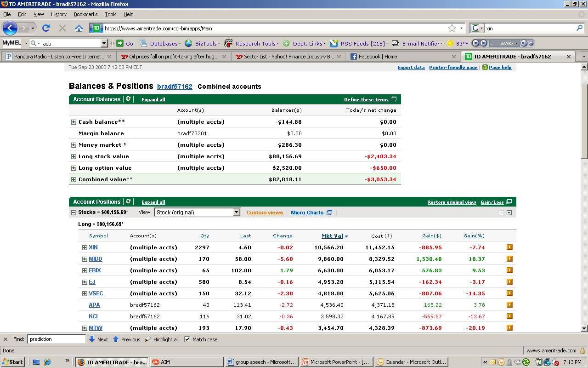Toggle the Match case checkbox
This screenshot has width=588, height=368.
pyautogui.click(x=187, y=339)
